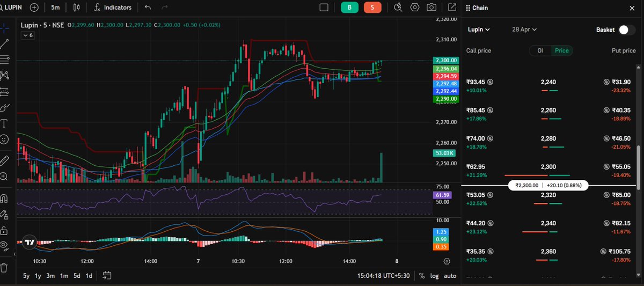Viewport: 644px width, 286px height.
Task: Remove drawings with trash icon
Action: pyautogui.click(x=4, y=267)
